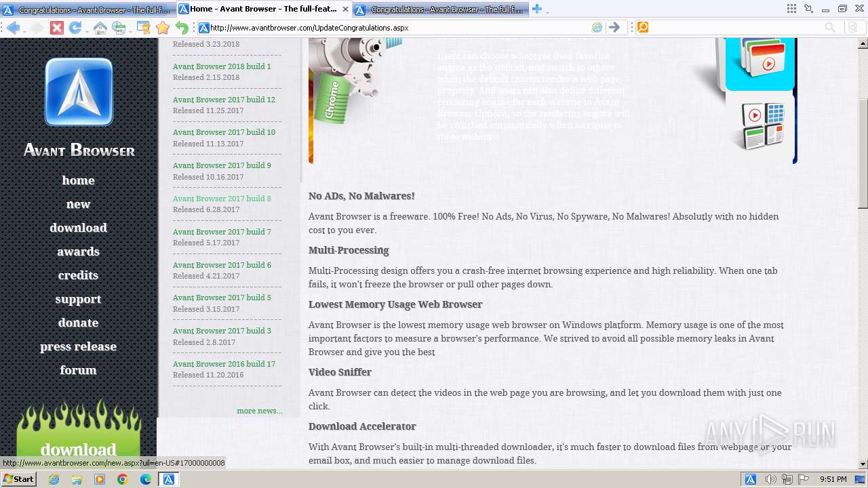Image resolution: width=868 pixels, height=488 pixels.
Task: Click the orange search engine icon
Action: point(642,28)
